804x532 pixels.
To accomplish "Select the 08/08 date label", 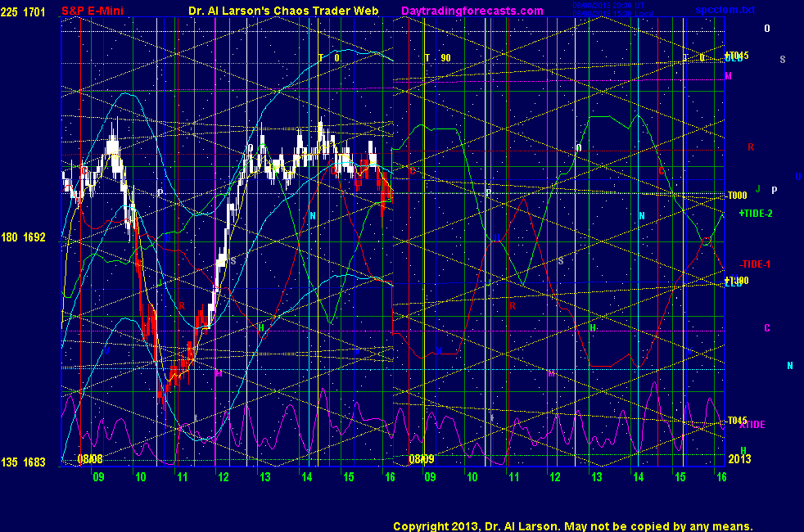I will [x=90, y=458].
